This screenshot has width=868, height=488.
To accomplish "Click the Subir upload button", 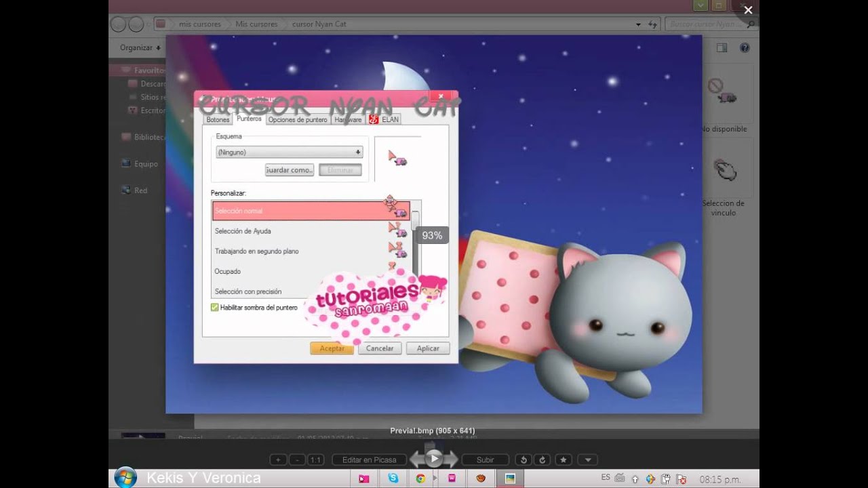I will point(485,460).
